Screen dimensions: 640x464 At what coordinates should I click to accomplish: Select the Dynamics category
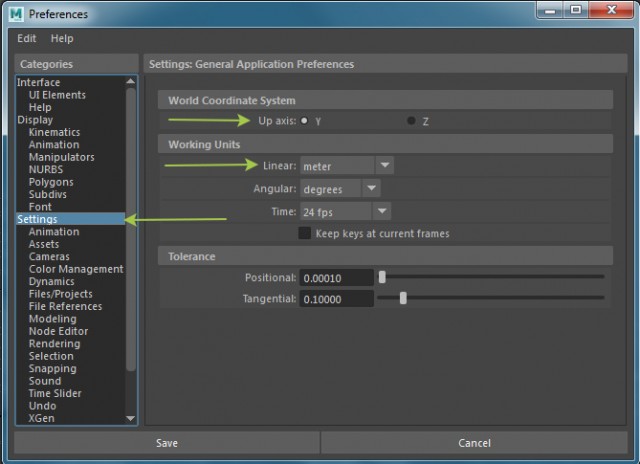pyautogui.click(x=51, y=282)
